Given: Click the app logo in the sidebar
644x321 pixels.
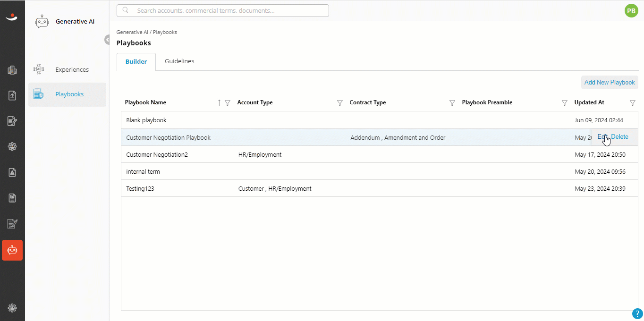Looking at the screenshot, I should pyautogui.click(x=12, y=17).
